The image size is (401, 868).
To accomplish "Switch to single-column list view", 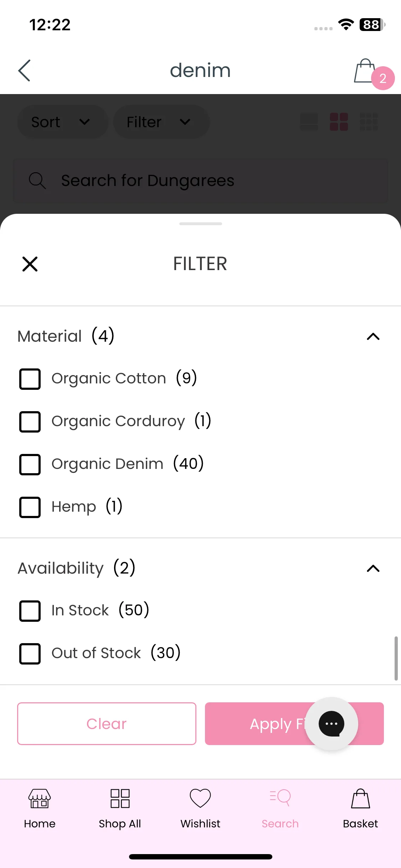I will [309, 122].
